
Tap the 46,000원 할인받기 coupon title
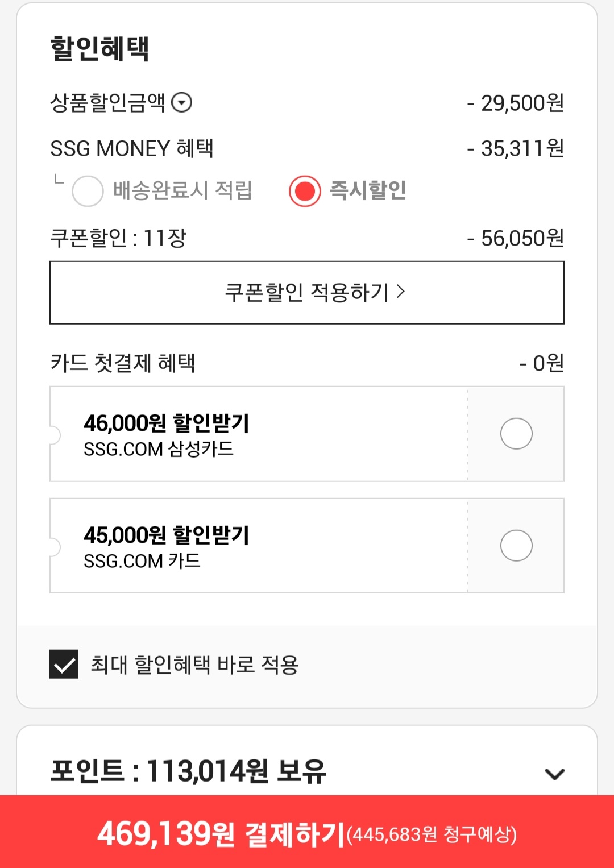point(166,423)
